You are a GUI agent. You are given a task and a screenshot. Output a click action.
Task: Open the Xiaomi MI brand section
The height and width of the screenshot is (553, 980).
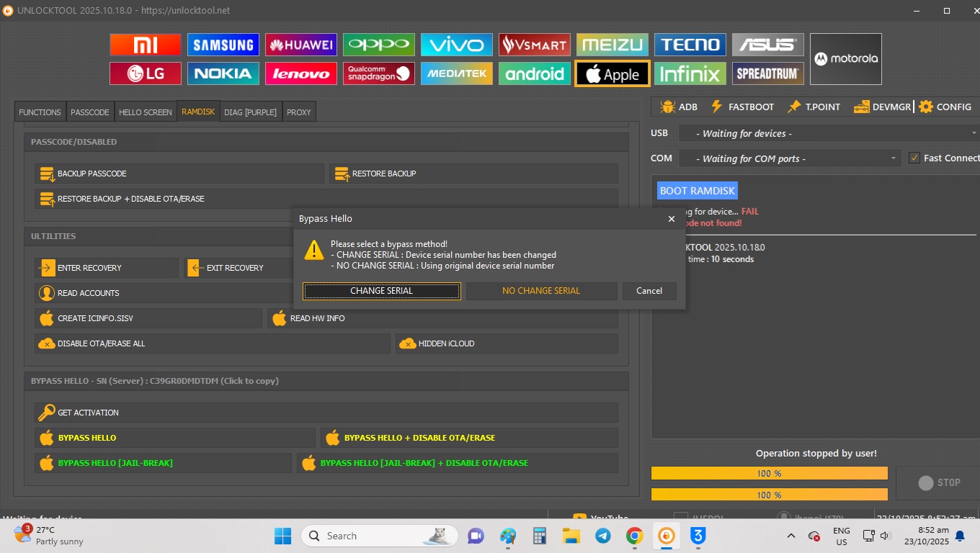[145, 45]
